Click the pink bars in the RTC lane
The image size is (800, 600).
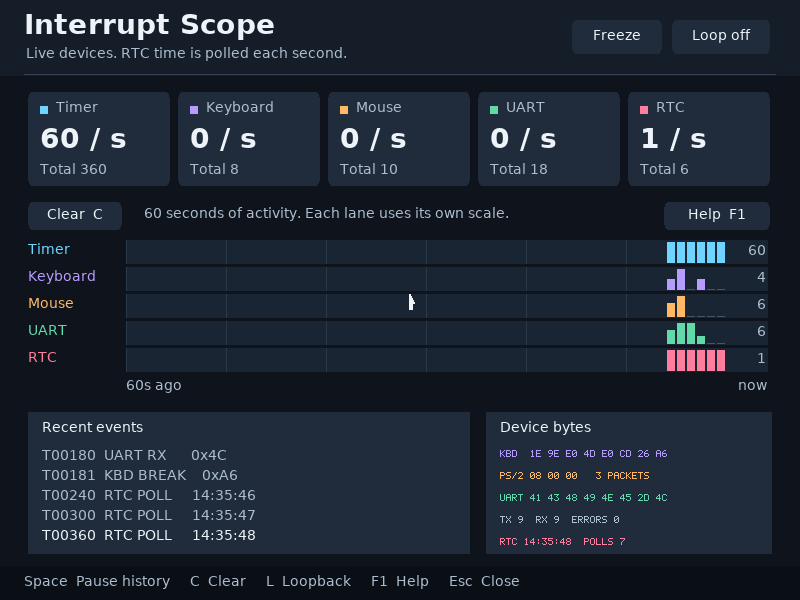(x=696, y=360)
